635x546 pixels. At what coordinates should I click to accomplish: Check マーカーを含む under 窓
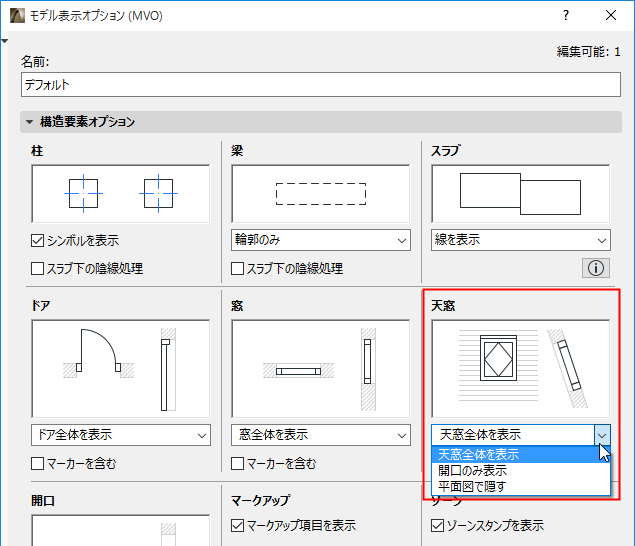237,463
